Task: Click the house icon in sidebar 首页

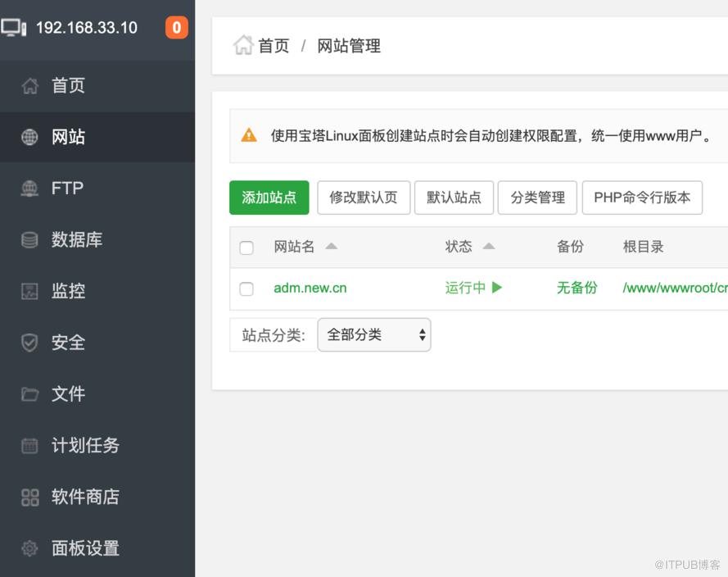Action: coord(29,85)
